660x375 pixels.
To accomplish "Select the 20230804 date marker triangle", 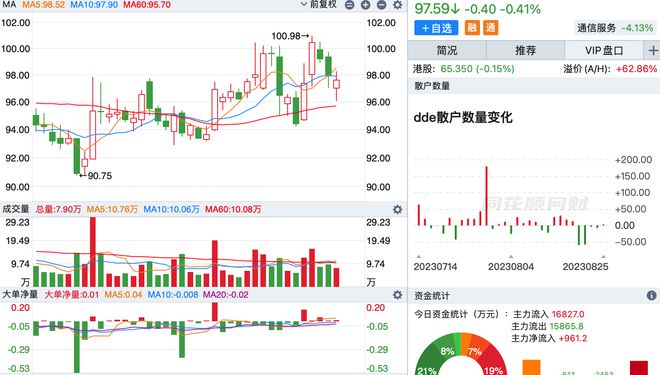I will 511,256.
